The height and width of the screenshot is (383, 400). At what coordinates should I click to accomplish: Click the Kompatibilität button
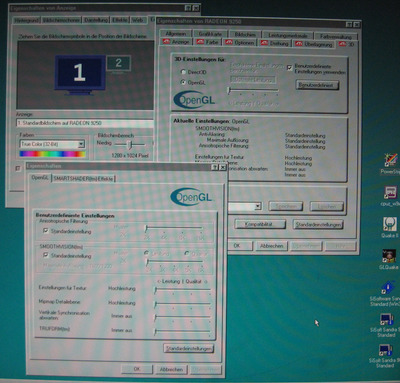[x=260, y=224]
